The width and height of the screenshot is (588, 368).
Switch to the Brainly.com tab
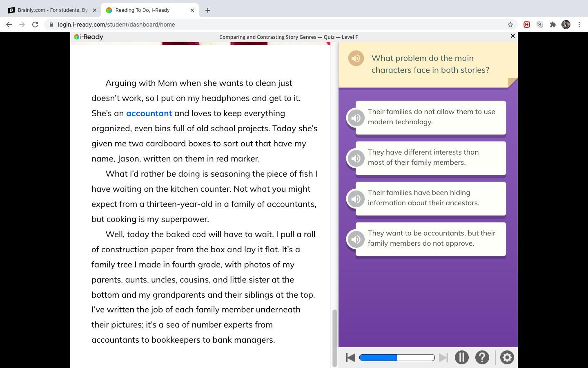click(x=52, y=10)
